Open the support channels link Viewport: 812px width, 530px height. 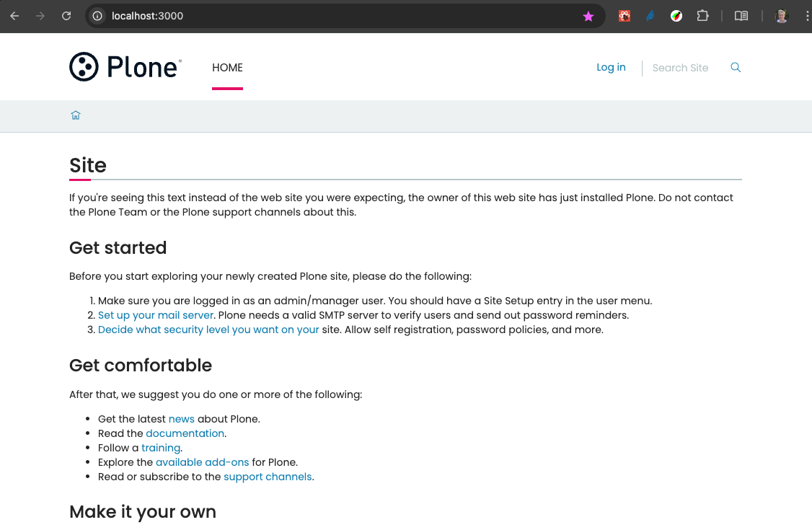[x=268, y=477]
